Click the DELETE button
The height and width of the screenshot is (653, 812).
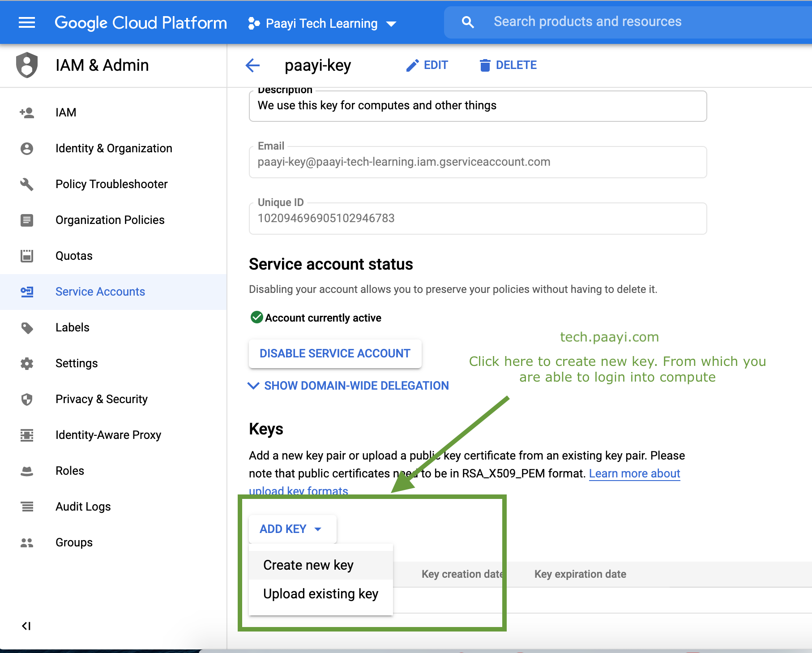508,65
